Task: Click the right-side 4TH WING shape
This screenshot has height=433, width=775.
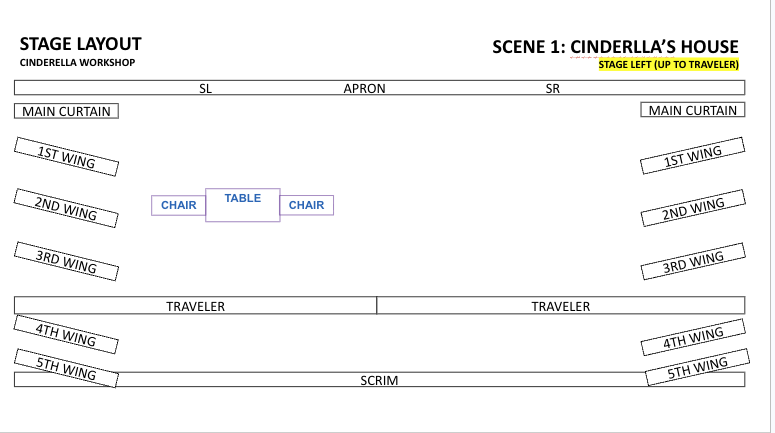Action: [694, 338]
